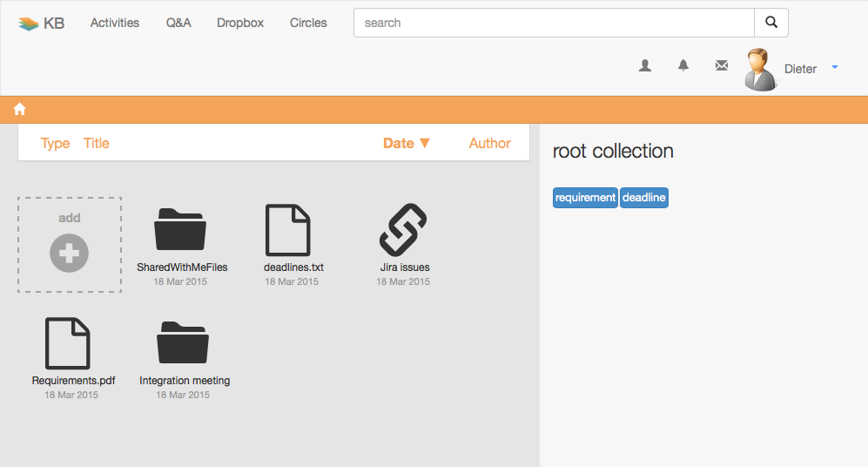Click the user profile silhouette icon

click(x=645, y=65)
